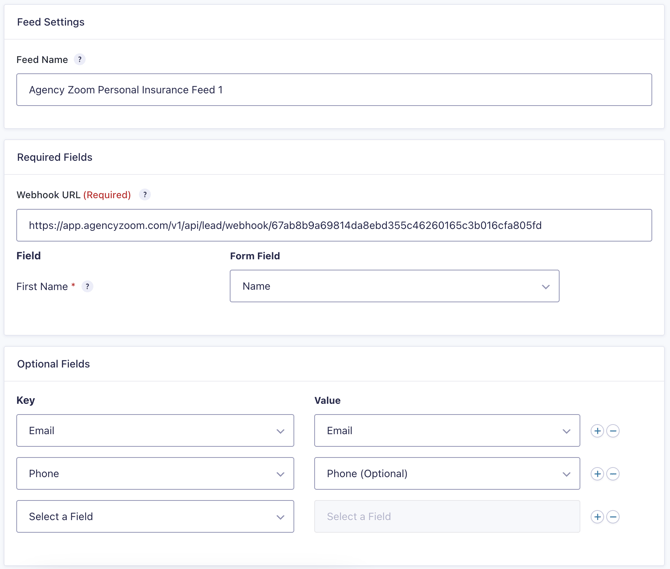Click the Value column header
Screen dimensions: 670x569
click(x=327, y=400)
